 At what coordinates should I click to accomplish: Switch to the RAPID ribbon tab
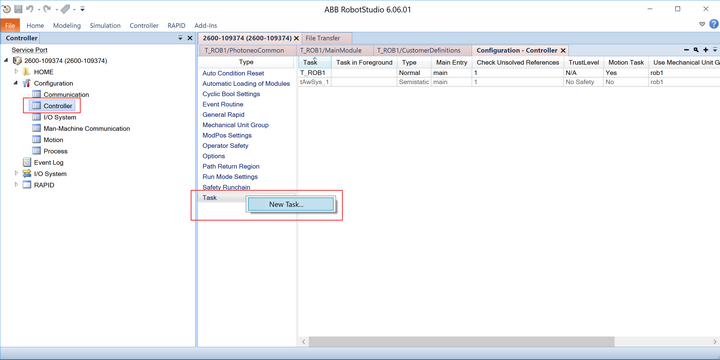coord(176,26)
